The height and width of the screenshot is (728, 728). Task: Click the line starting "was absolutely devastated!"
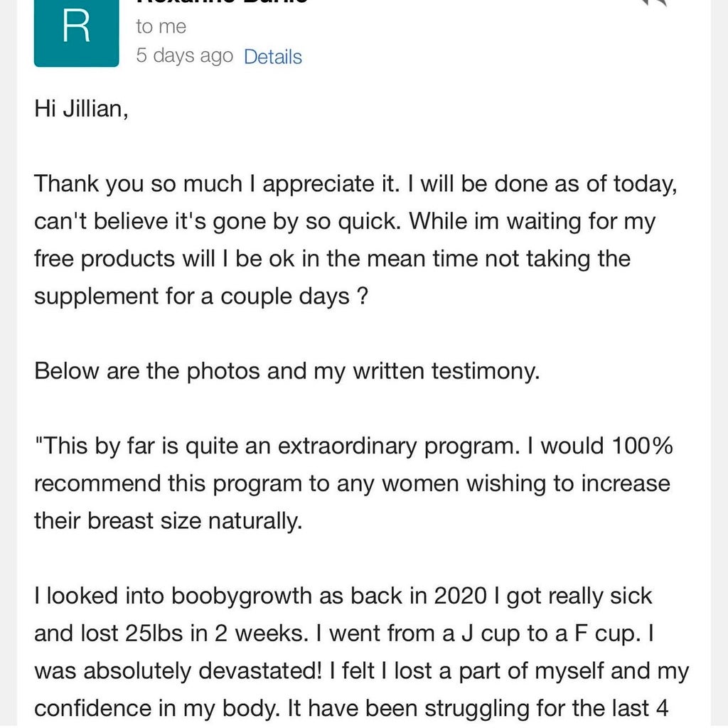(361, 670)
